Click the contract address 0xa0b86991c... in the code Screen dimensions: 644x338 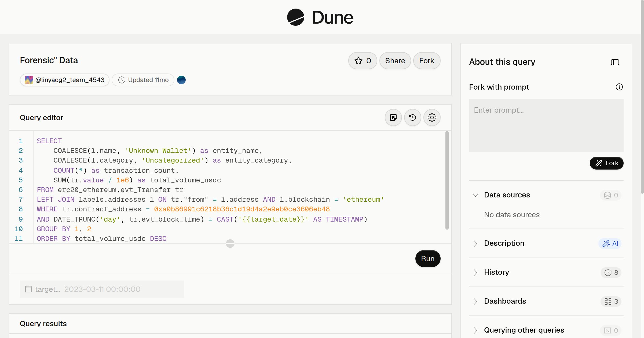(242, 209)
